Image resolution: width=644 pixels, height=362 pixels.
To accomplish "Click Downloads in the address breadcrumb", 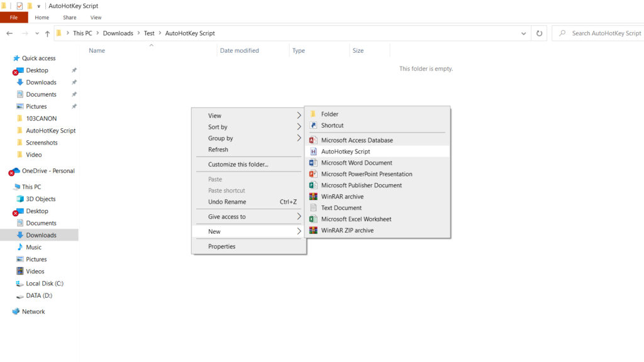I will click(118, 33).
